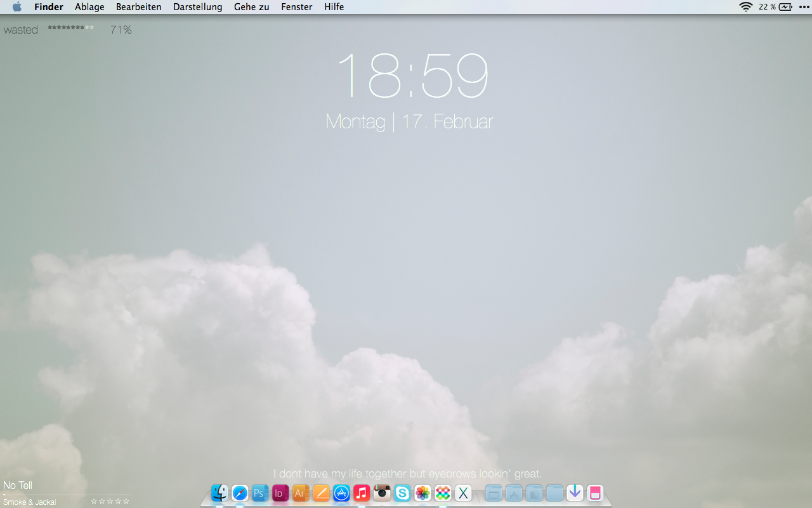The width and height of the screenshot is (812, 508).
Task: Open Photoshop from the dock
Action: pos(260,493)
